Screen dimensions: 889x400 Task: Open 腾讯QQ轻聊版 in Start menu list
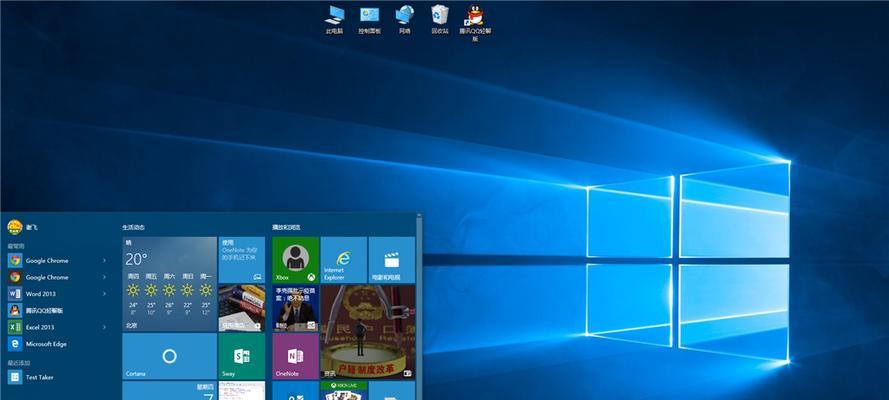[x=57, y=310]
